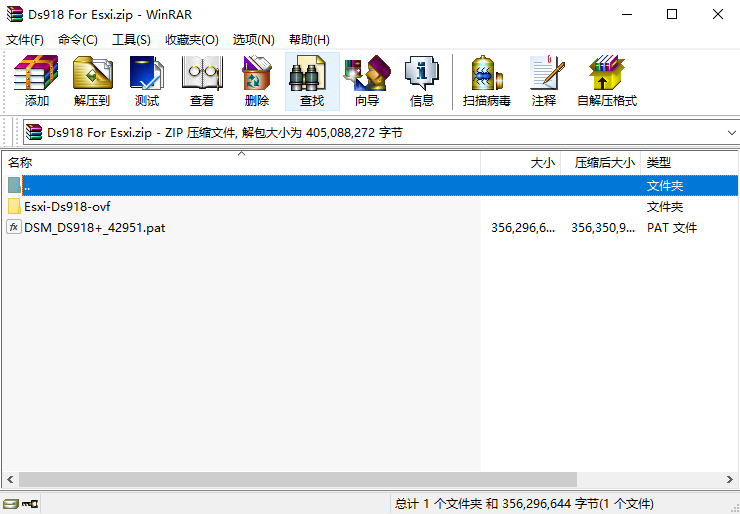Image resolution: width=740 pixels, height=514 pixels.
Task: Click the 扫描病毒 (Scan Virus) icon
Action: coord(487,73)
